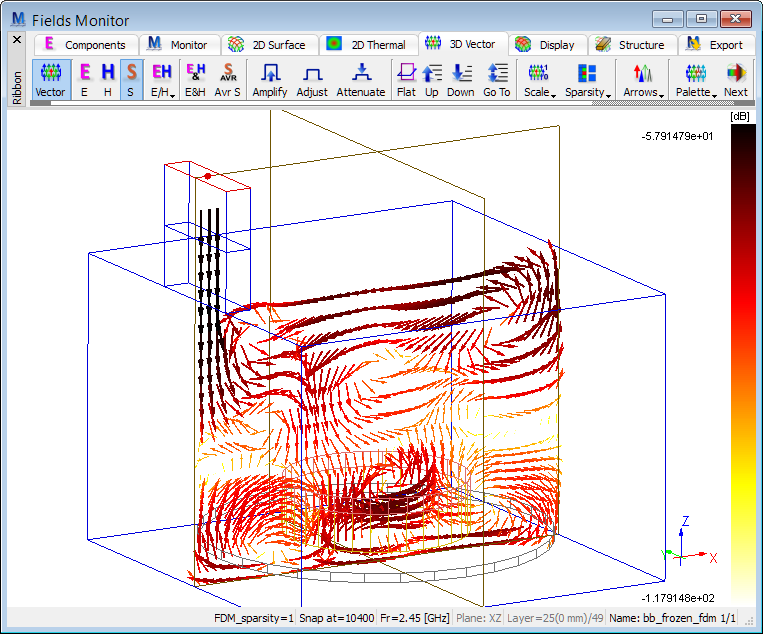Switch to the 2D Thermal tab
The width and height of the screenshot is (763, 634).
pyautogui.click(x=368, y=44)
